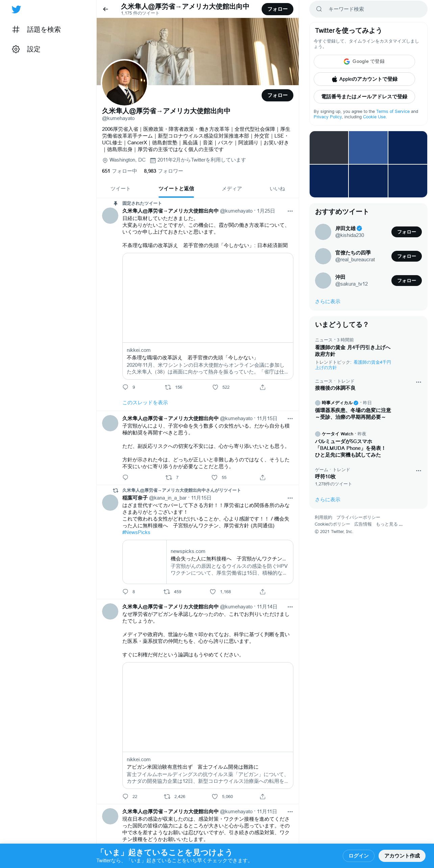Open options for 呼符10枚 trend
This screenshot has width=434, height=868.
coord(418,471)
